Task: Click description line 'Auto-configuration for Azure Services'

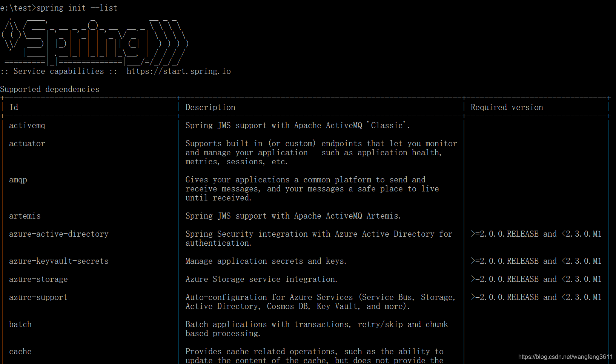Action: tap(320, 297)
